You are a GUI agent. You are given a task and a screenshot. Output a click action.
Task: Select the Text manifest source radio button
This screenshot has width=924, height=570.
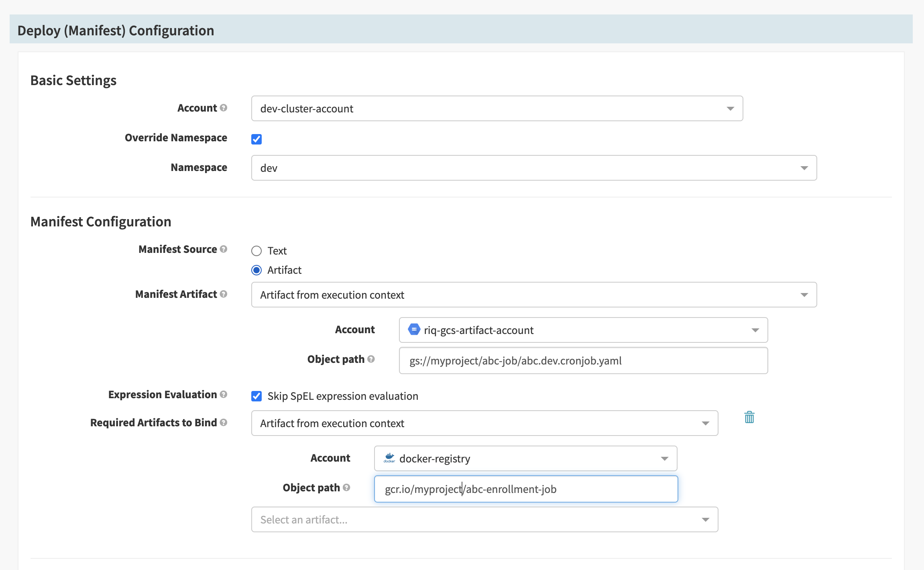[x=256, y=250]
